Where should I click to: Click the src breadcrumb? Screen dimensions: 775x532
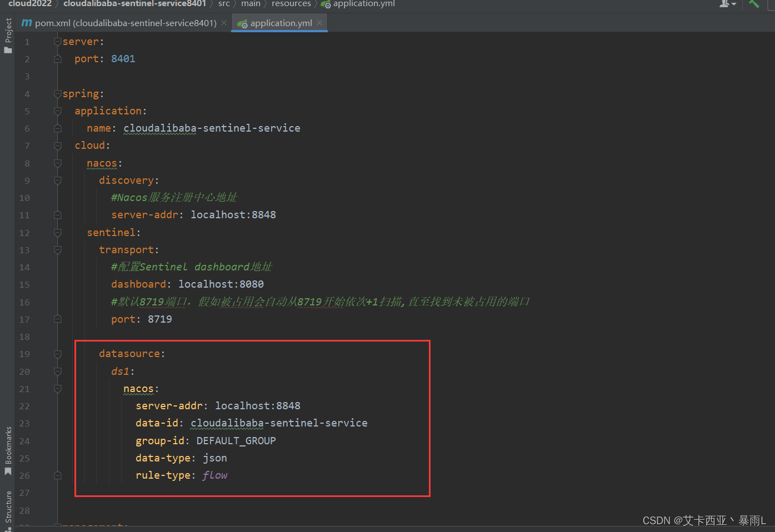coord(224,3)
